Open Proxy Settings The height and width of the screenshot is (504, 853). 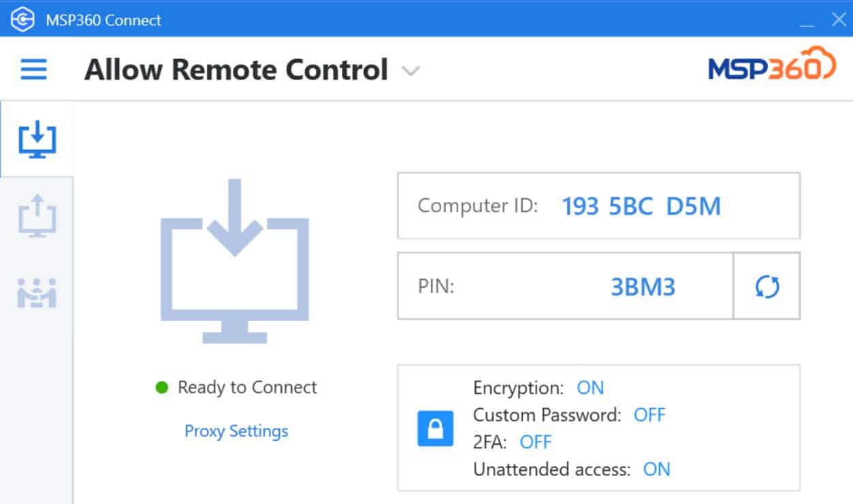click(236, 431)
